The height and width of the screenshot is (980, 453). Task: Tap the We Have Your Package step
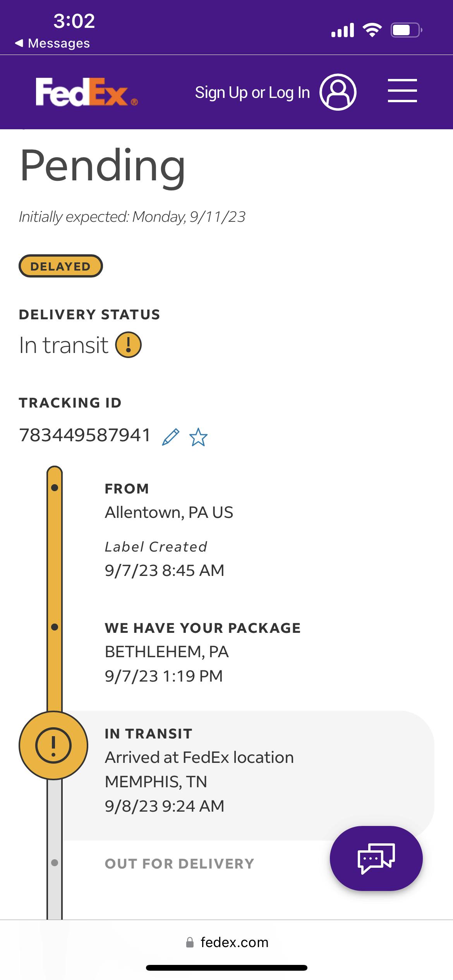click(x=202, y=628)
